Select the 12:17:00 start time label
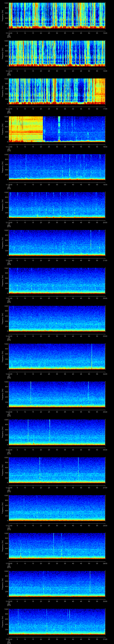The height and width of the screenshot is (644, 114). pyautogui.click(x=9, y=147)
